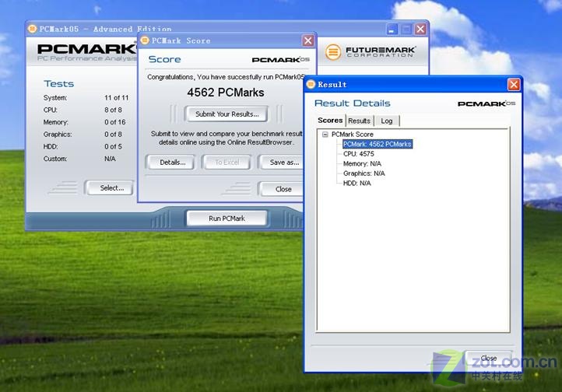
Task: Close the PCMark05 Advanced Edition main window
Action: pyautogui.click(x=420, y=29)
